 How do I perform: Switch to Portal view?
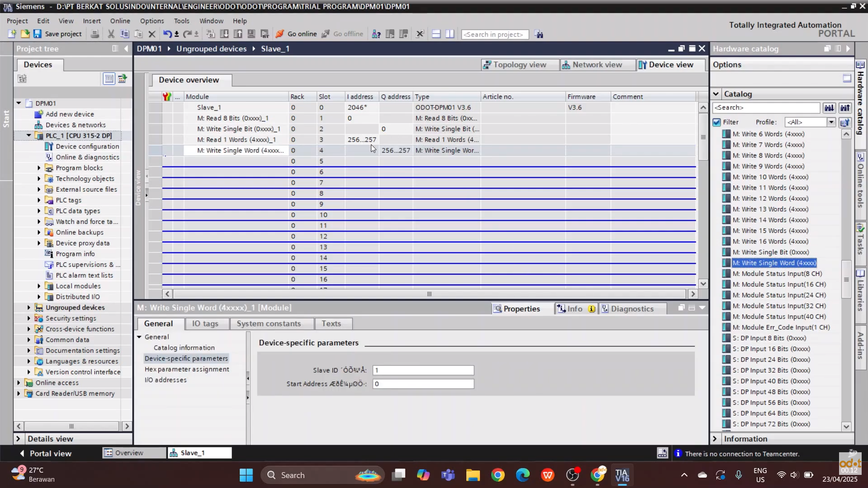[45, 453]
